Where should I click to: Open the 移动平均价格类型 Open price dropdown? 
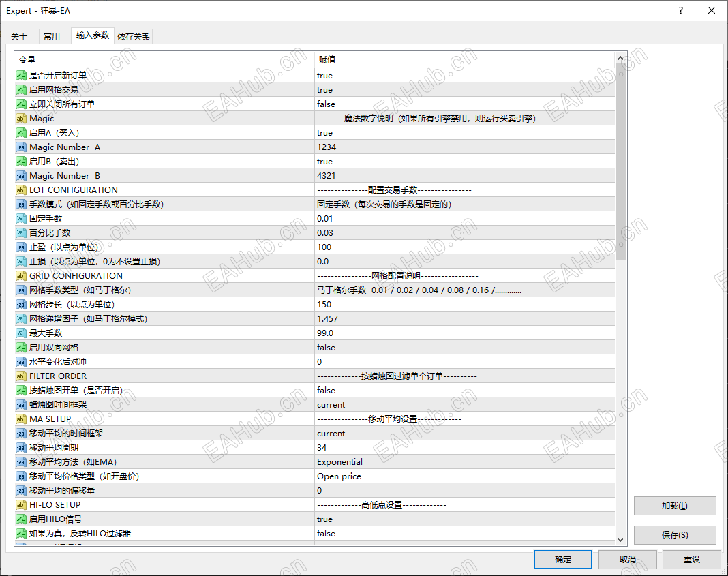pos(409,476)
